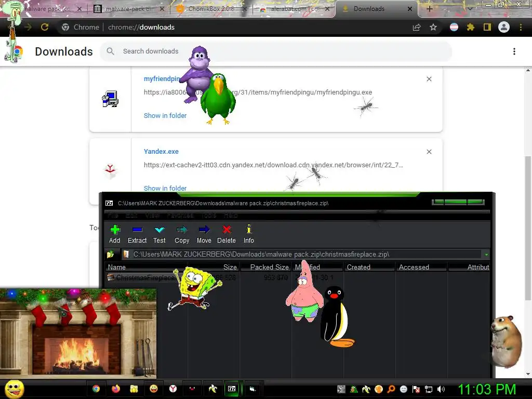This screenshot has height=399, width=532.
Task: Open the Chrome main three-dot menu
Action: pos(521,28)
